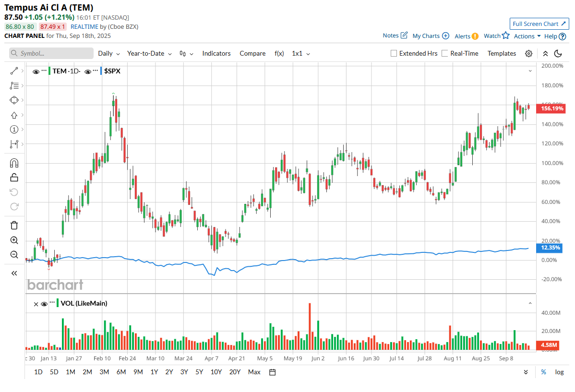This screenshot has width=575, height=392.
Task: Open the custom date range calendar
Action: click(x=273, y=372)
